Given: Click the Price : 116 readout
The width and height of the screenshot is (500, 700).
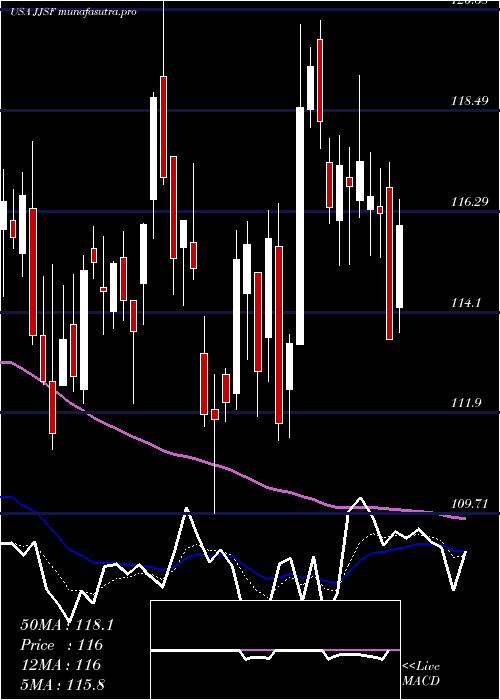Looking at the screenshot, I should [x=62, y=645].
